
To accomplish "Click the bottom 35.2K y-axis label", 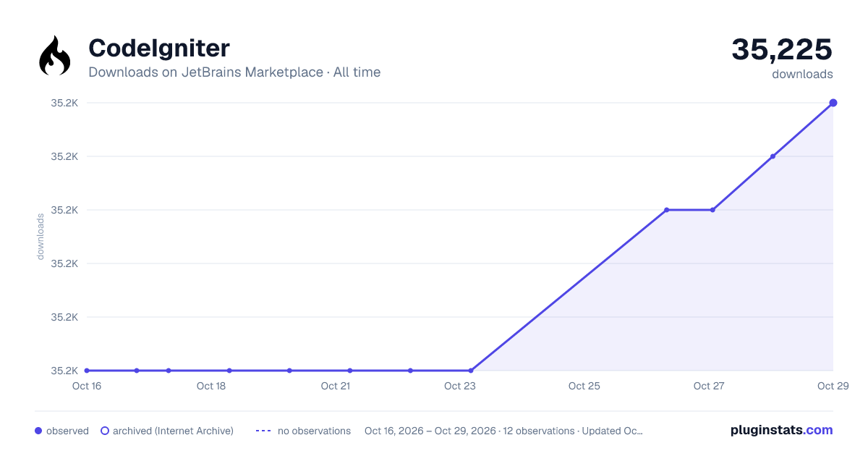I will (x=64, y=371).
